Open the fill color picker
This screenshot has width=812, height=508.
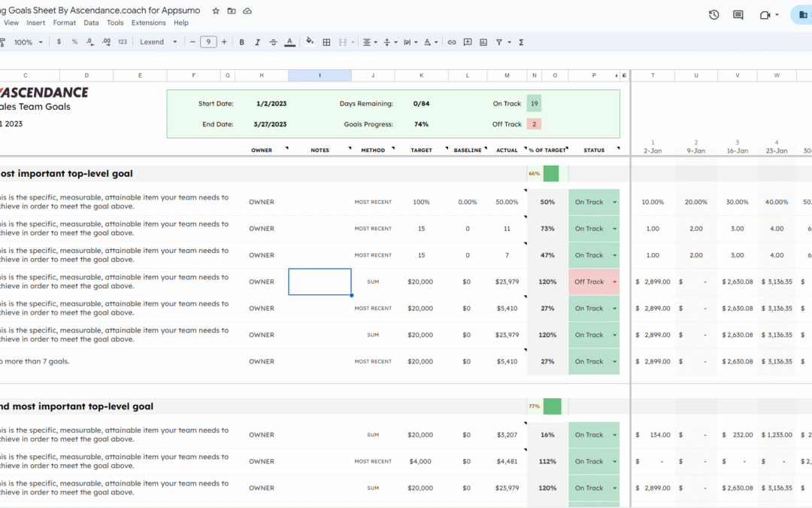(310, 42)
